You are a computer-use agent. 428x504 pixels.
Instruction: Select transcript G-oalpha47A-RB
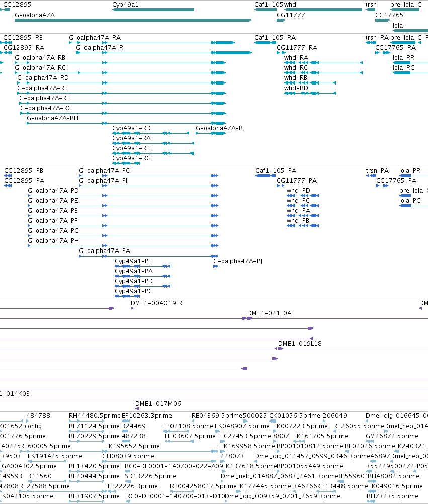point(40,58)
